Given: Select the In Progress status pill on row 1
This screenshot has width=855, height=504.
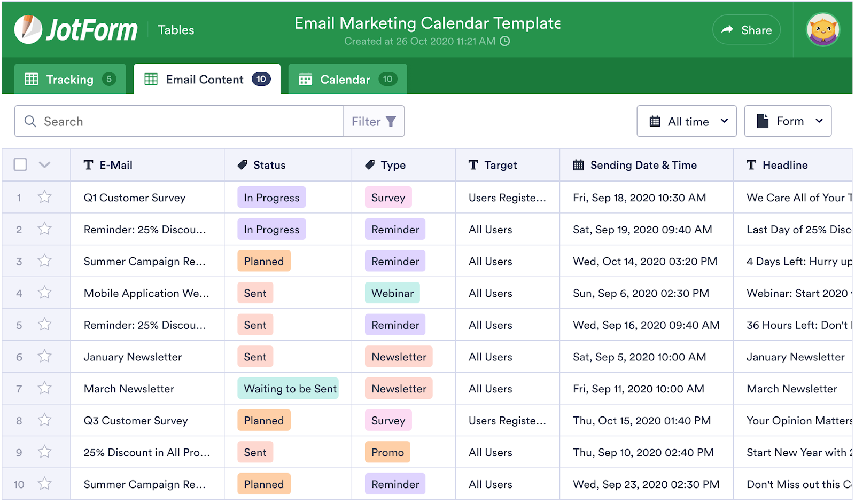Looking at the screenshot, I should point(271,197).
